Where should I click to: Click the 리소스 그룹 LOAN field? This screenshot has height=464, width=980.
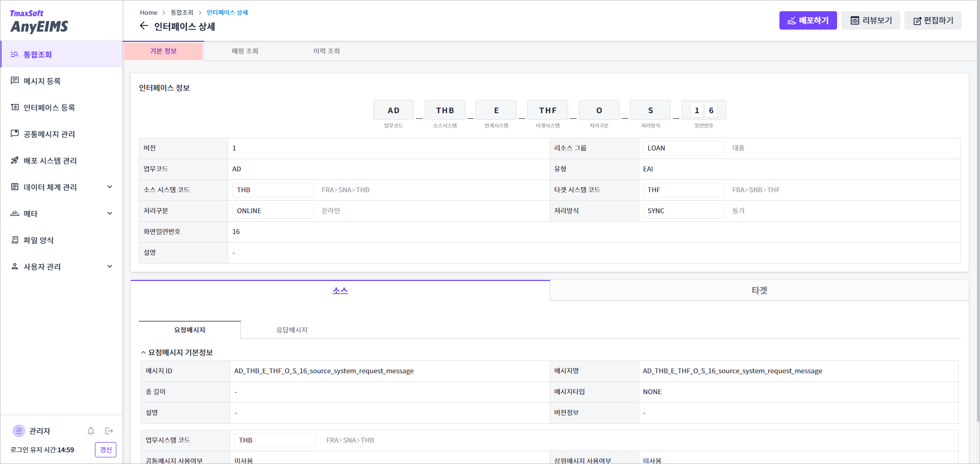[x=683, y=148]
